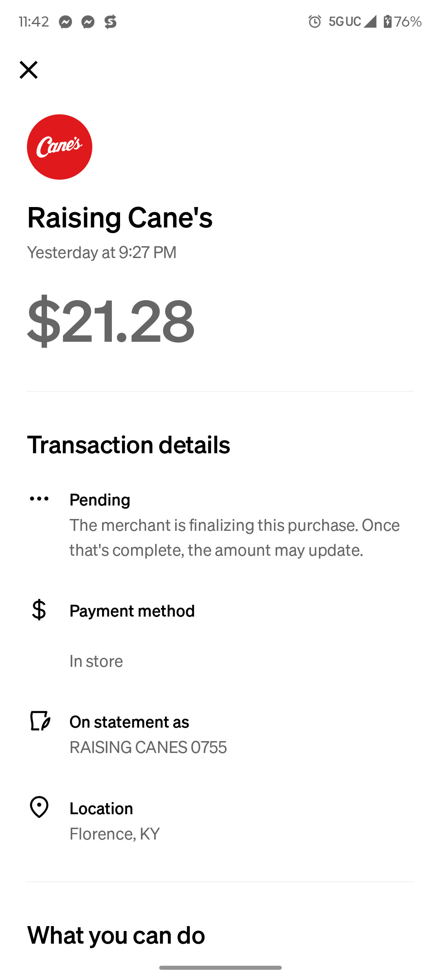
Task: Tap the red Cane's merchant logo
Action: coord(60,147)
